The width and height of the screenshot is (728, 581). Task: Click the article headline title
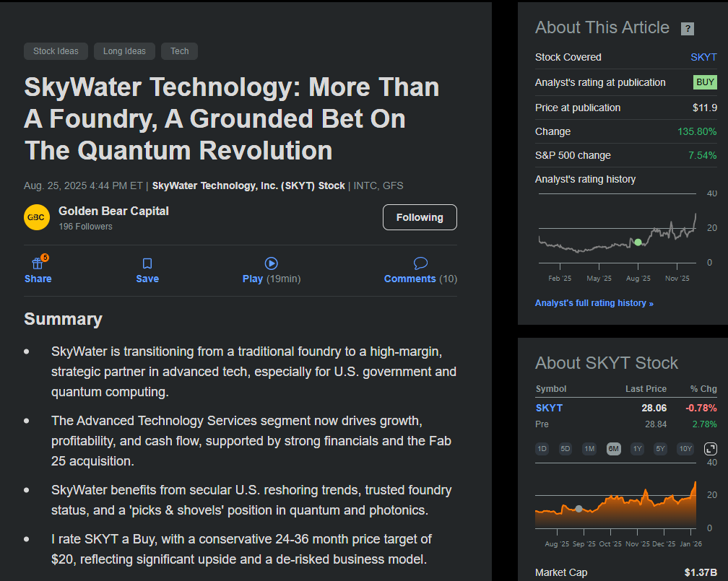(x=232, y=119)
